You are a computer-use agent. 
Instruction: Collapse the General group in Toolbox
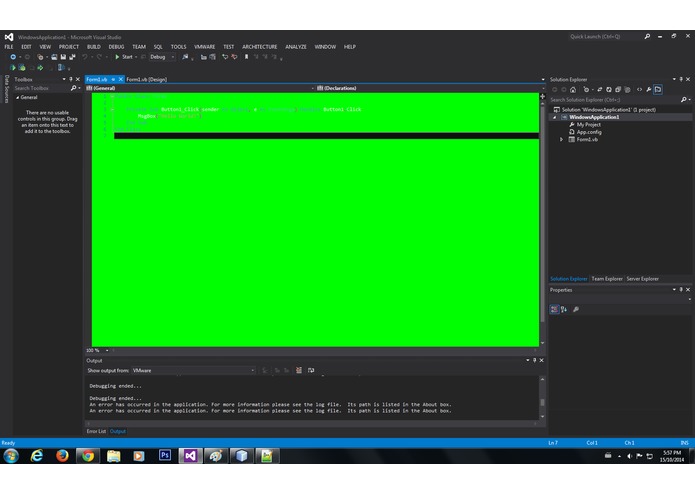point(18,97)
